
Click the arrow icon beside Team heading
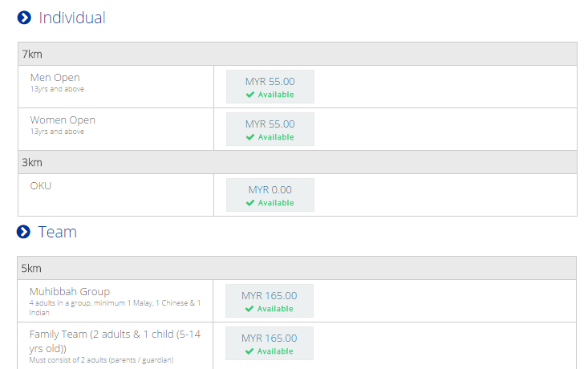(23, 232)
